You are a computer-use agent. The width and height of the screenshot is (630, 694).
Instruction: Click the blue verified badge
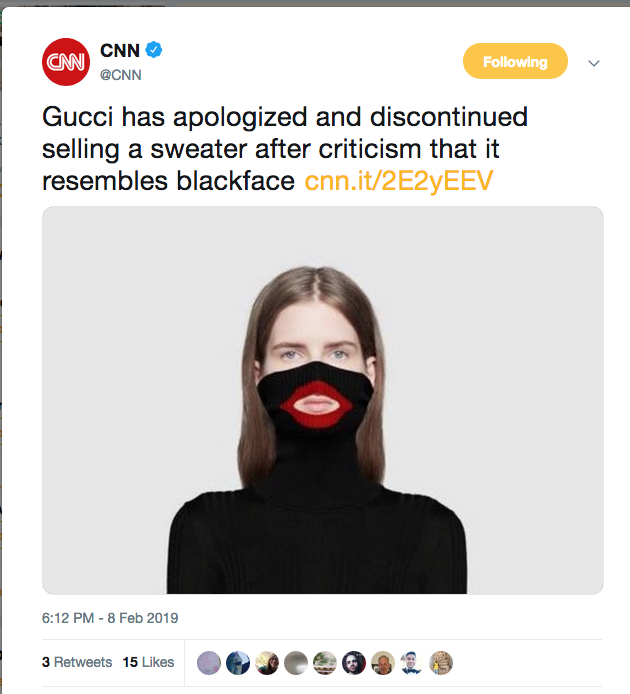[x=155, y=50]
